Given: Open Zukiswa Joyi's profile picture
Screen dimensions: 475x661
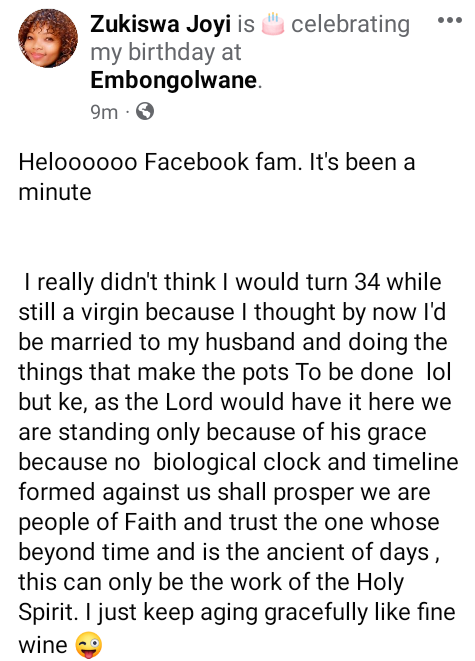Looking at the screenshot, I should pyautogui.click(x=48, y=38).
